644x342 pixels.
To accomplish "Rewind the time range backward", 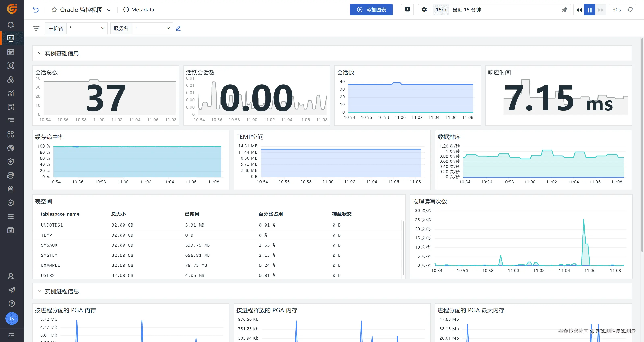I will [x=579, y=10].
